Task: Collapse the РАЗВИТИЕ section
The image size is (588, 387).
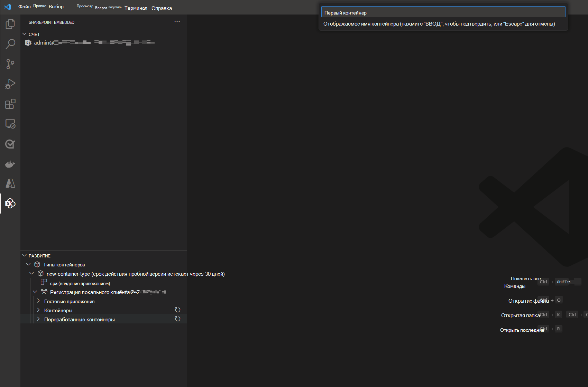Action: tap(25, 256)
